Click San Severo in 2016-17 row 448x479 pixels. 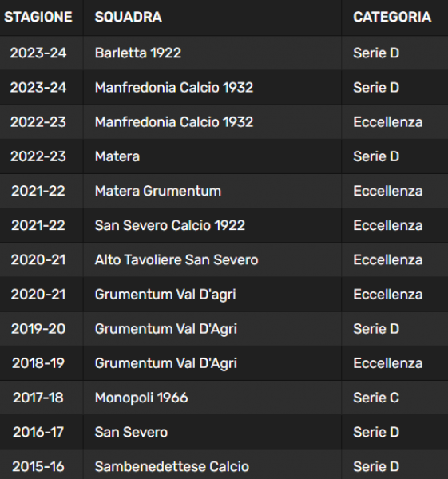coord(131,432)
